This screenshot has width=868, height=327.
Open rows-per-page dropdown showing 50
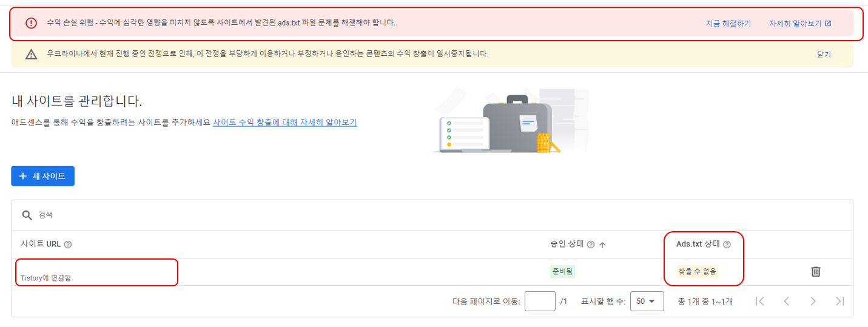[x=647, y=301]
